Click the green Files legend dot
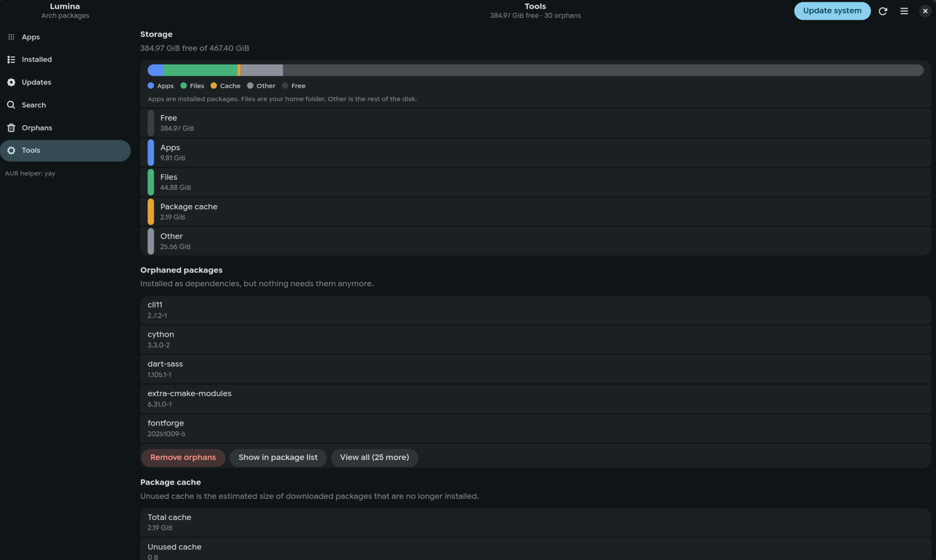936x560 pixels. tap(184, 86)
